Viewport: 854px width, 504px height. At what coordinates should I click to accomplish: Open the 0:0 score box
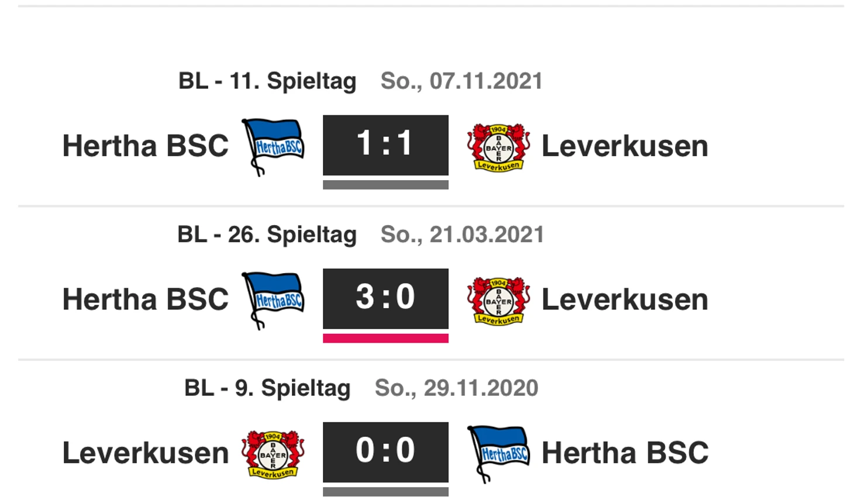(x=385, y=453)
